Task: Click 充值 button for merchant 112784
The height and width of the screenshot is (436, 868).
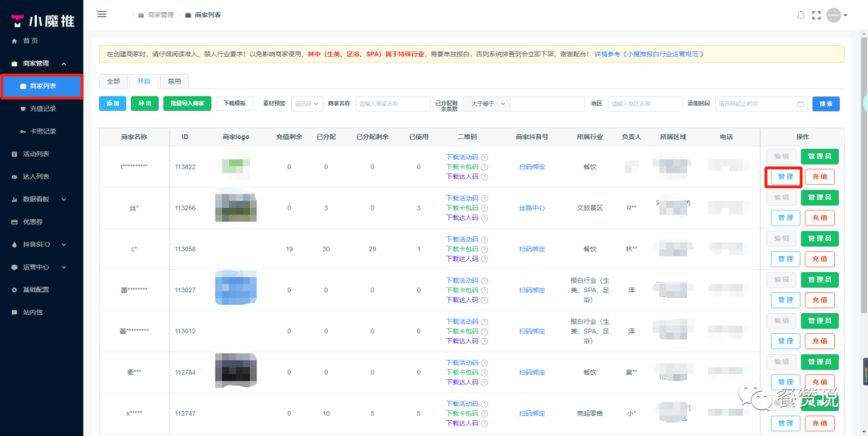Action: 820,381
